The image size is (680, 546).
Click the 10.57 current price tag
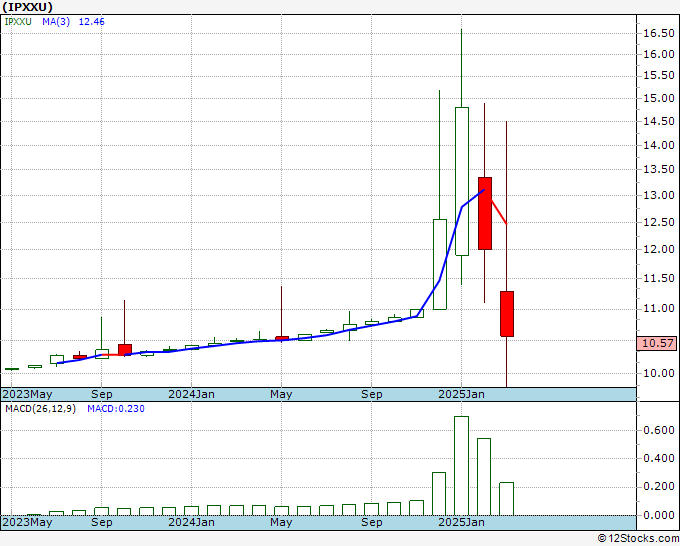coord(657,343)
